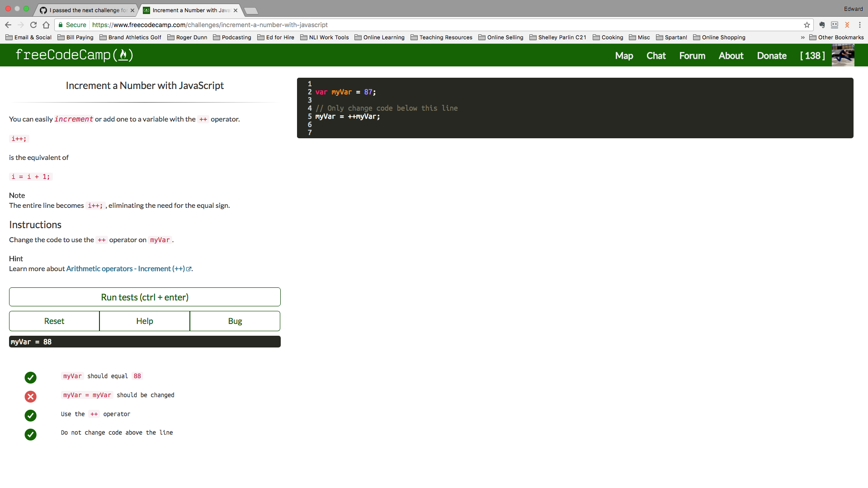Expand hidden bookmarks overflow chevron
The height and width of the screenshot is (488, 868).
coord(803,38)
